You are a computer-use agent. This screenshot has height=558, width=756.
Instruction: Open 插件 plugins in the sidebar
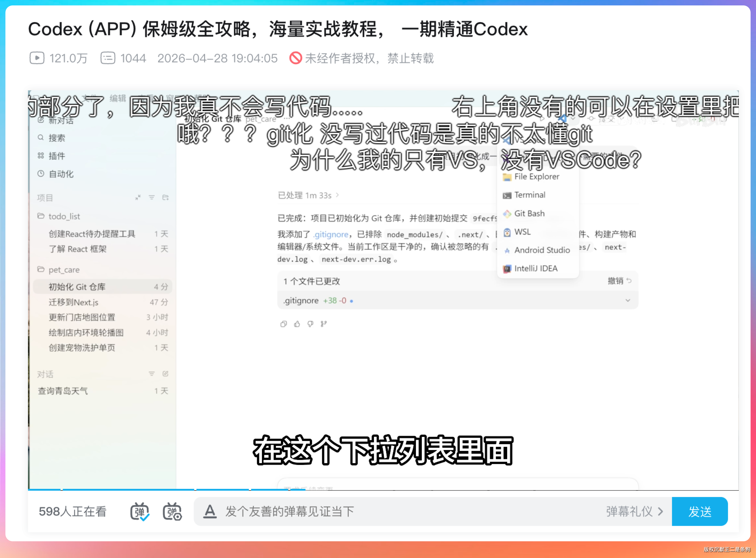coord(57,156)
